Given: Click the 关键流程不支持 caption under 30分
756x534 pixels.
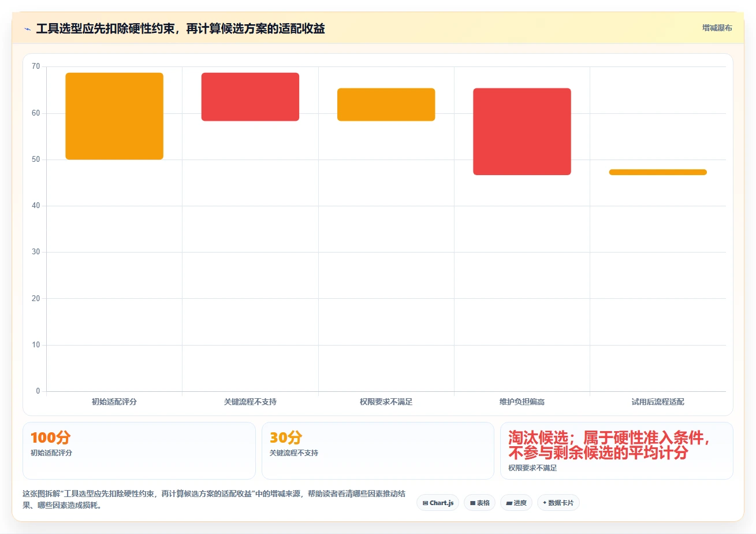Looking at the screenshot, I should pyautogui.click(x=294, y=453).
